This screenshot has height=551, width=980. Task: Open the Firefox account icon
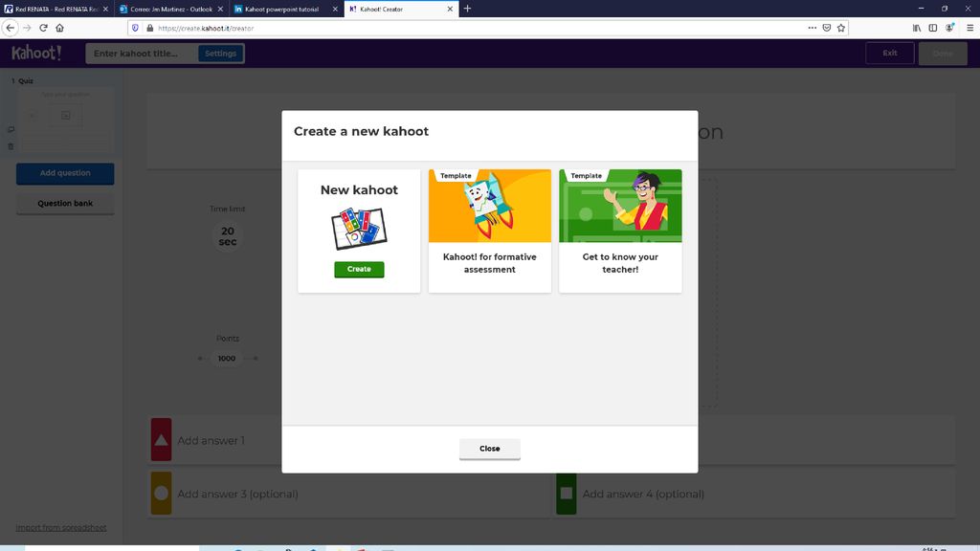click(950, 28)
